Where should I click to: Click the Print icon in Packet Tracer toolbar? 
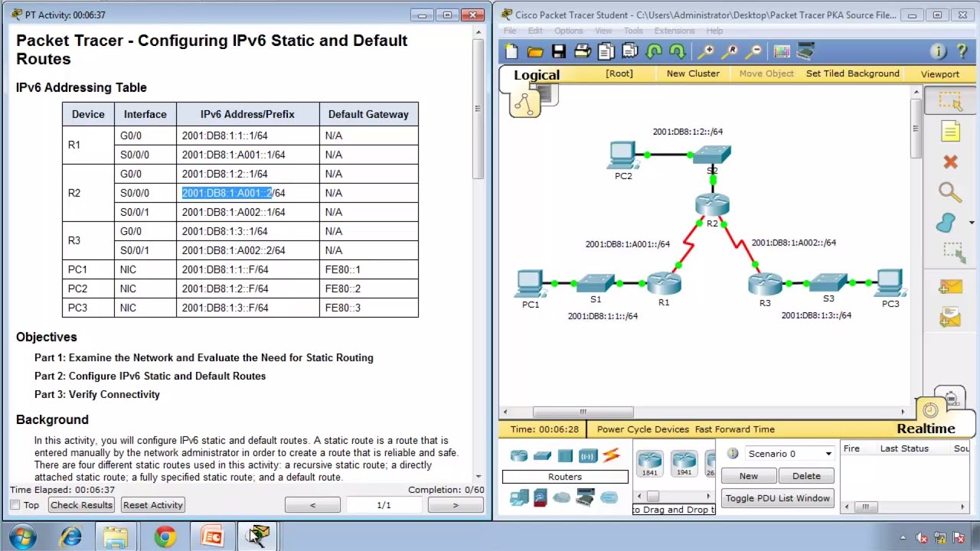point(582,51)
